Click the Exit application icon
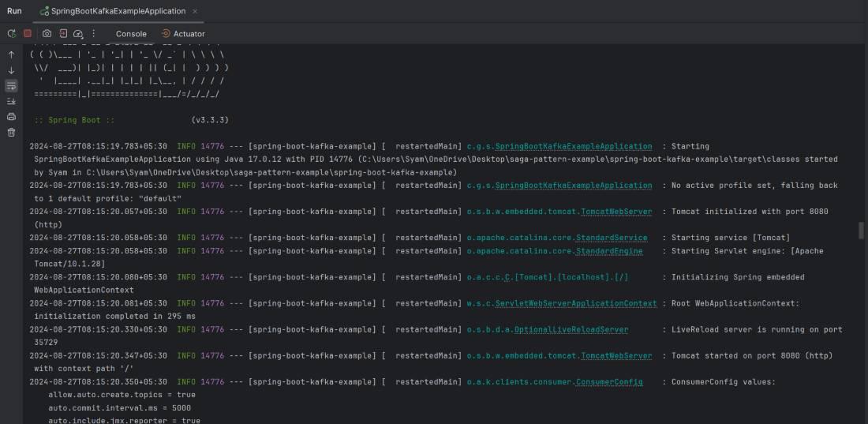This screenshot has width=868, height=424. 63,34
